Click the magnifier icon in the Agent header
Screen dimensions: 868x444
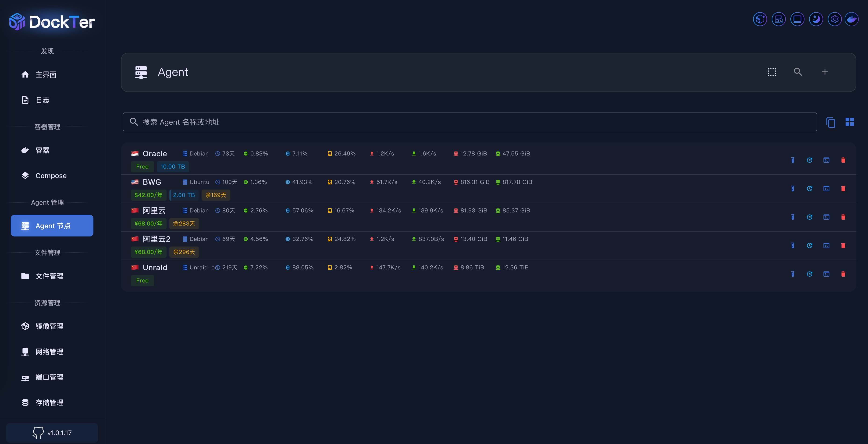coord(798,72)
